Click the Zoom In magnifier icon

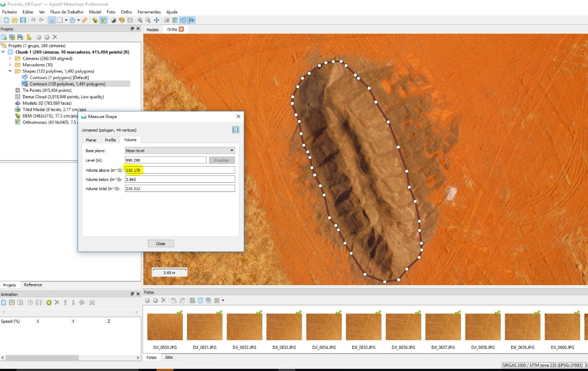click(140, 20)
